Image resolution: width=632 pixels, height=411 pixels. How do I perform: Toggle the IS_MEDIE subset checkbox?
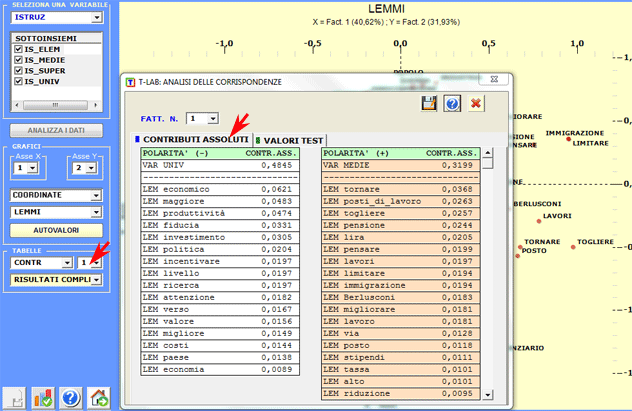coord(18,60)
